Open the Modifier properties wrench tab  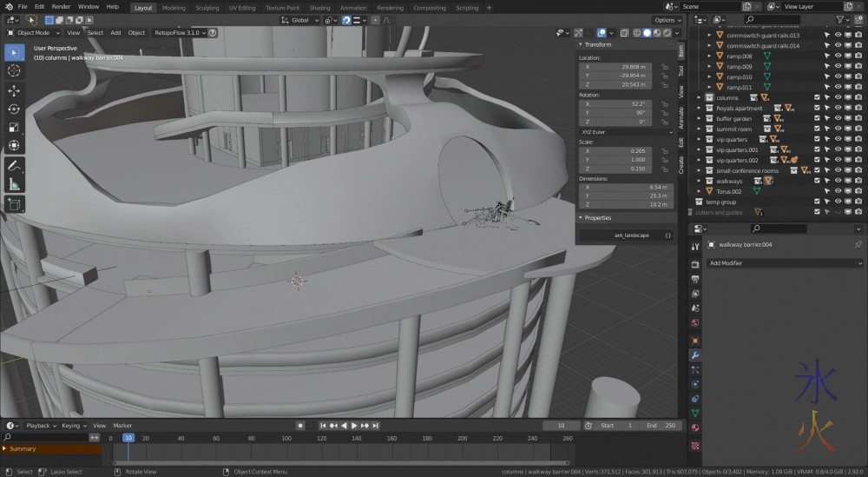pos(695,355)
